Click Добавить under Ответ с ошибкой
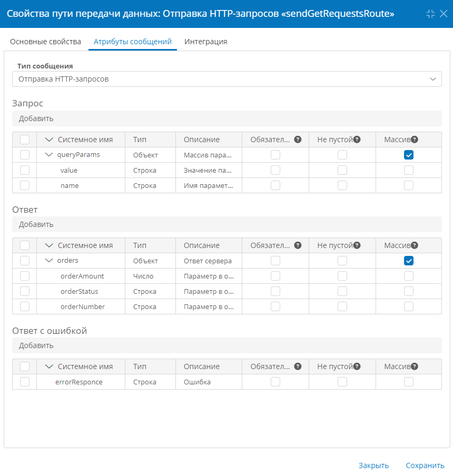 tap(36, 345)
